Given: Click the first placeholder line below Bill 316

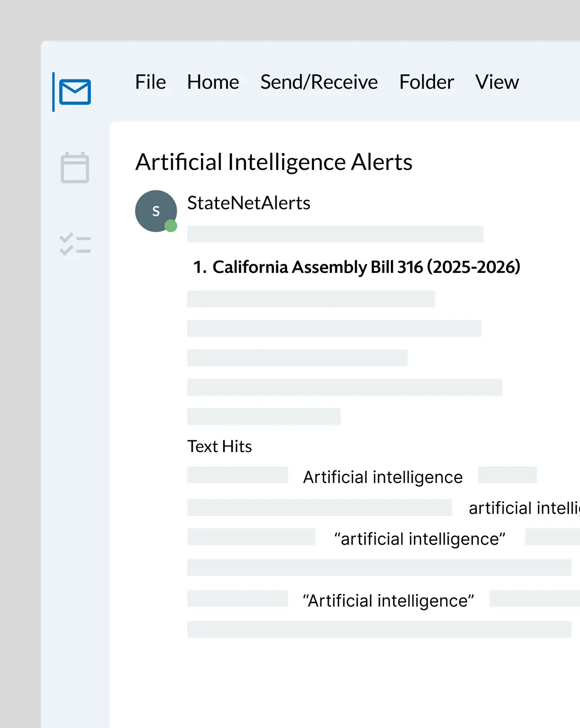Looking at the screenshot, I should (x=311, y=299).
